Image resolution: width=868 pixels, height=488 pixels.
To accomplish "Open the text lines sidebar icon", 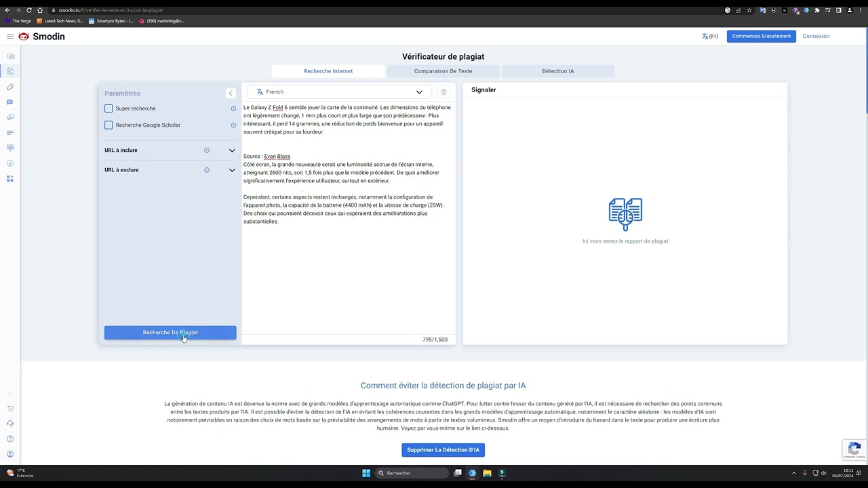I will click(x=10, y=133).
